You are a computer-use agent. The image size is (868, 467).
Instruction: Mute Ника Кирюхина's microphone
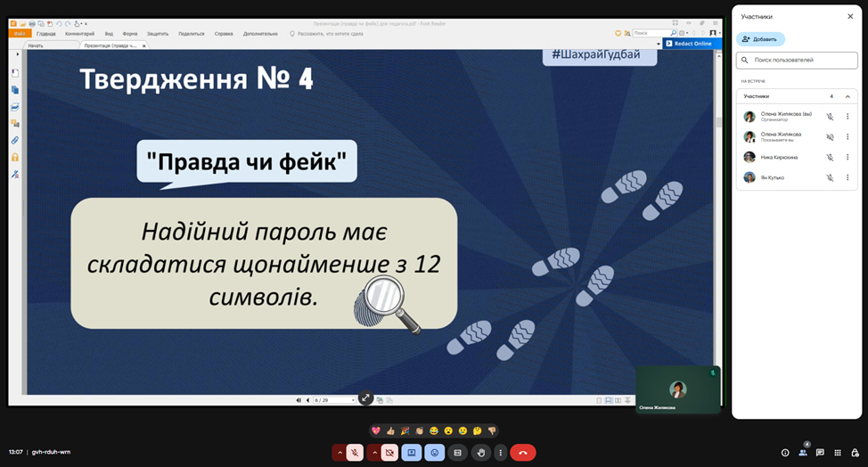[830, 157]
